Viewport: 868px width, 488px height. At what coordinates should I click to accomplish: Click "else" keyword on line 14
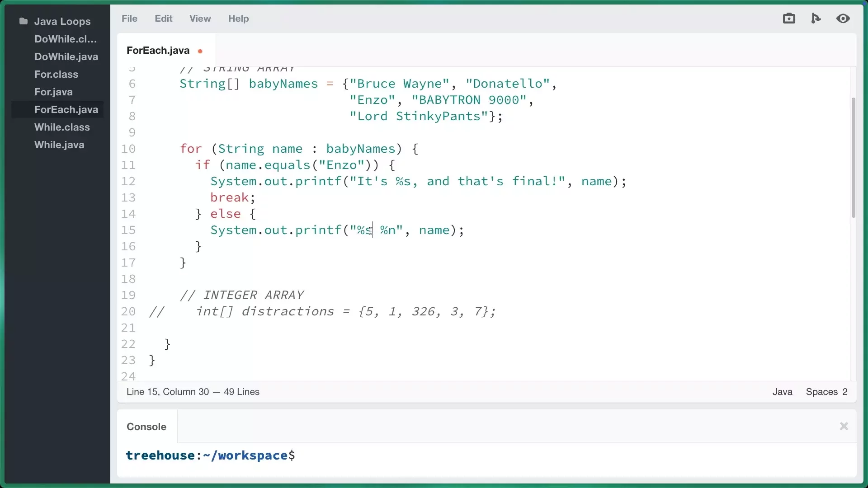[225, 214]
